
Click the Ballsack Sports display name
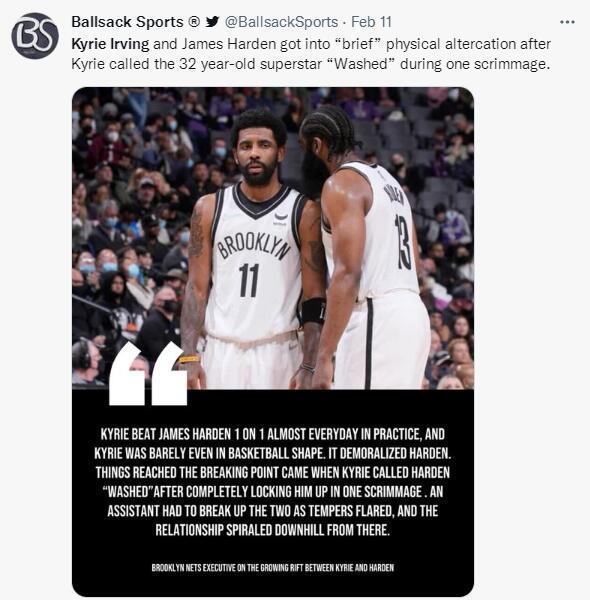coord(127,22)
